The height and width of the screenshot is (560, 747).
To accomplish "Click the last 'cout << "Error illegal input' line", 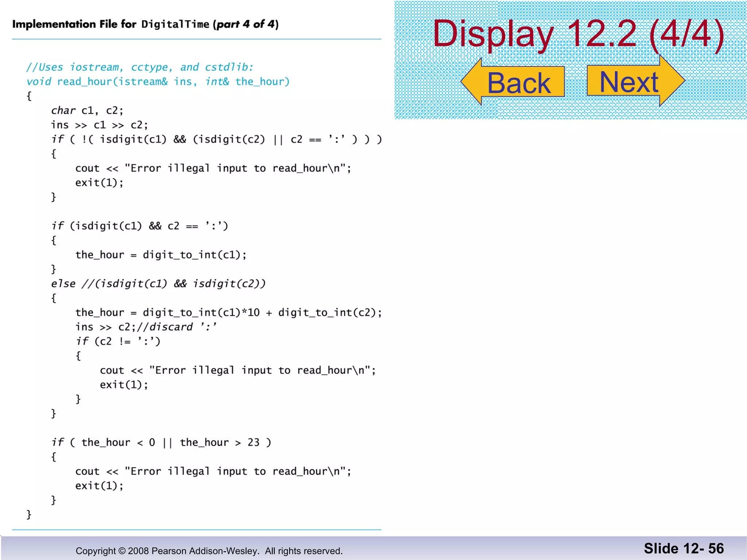I will (213, 471).
